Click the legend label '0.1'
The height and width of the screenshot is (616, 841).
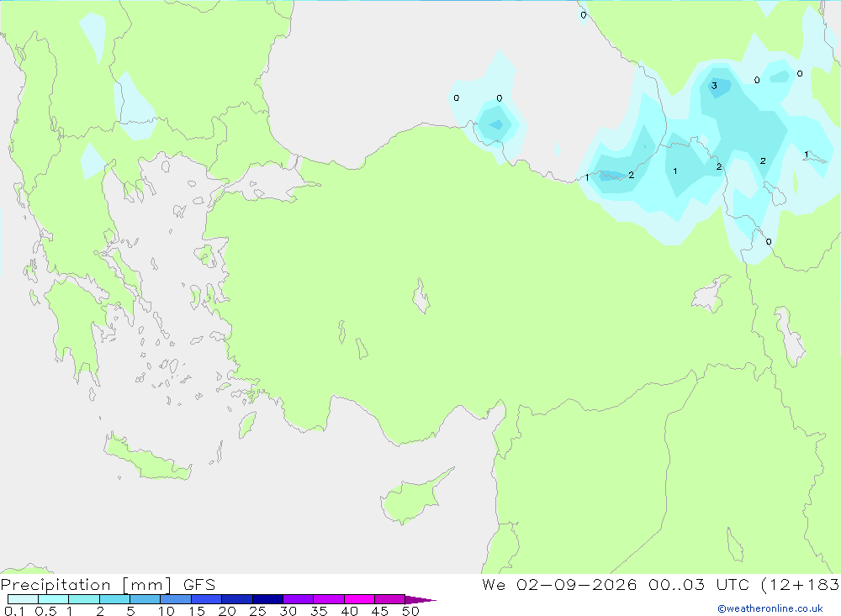coord(14,611)
